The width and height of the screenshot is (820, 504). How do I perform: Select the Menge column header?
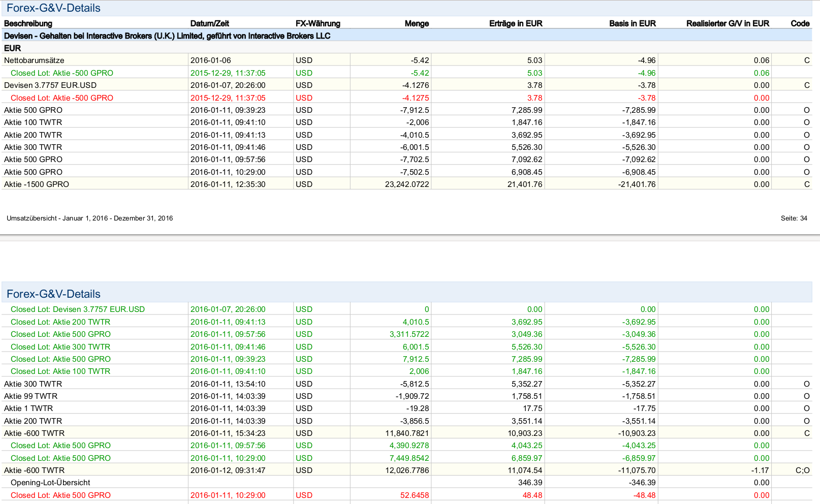(x=417, y=23)
